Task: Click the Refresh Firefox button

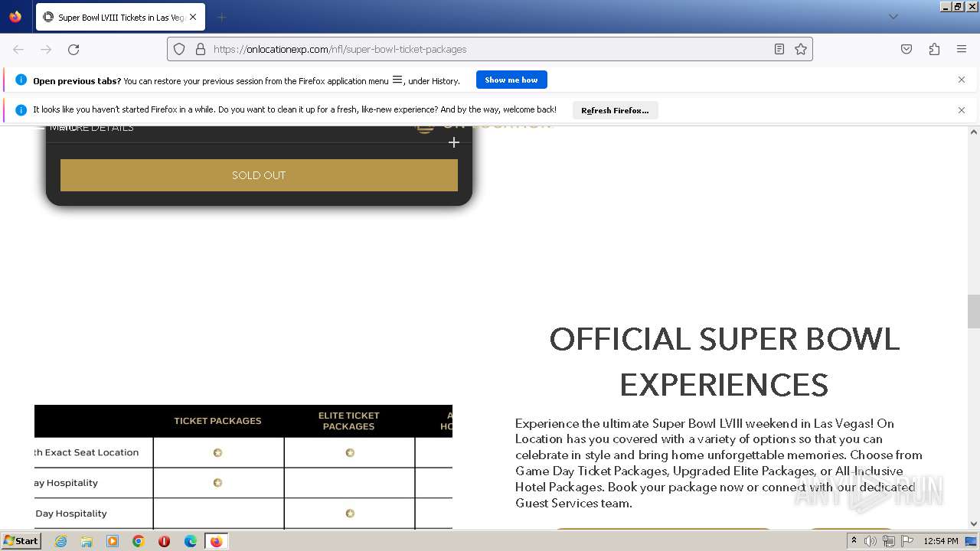Action: point(615,110)
